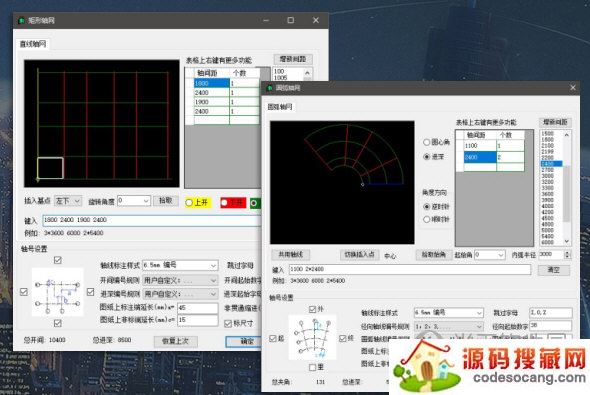Click the extension length field showing 45
Image resolution: width=590 pixels, height=395 pixels.
pos(198,308)
